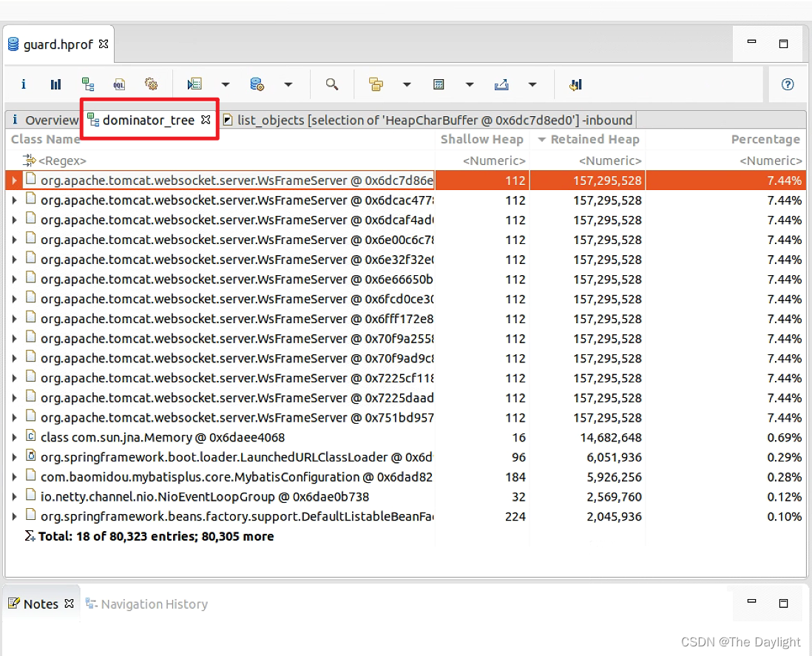Screen dimensions: 812x656
Task: Open Thread Overview via the gear icon
Action: [152, 84]
